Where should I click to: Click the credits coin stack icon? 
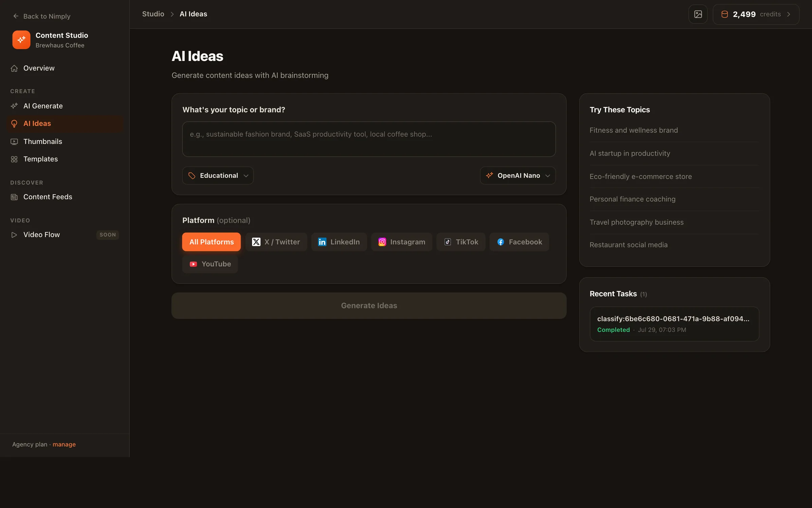coord(725,14)
